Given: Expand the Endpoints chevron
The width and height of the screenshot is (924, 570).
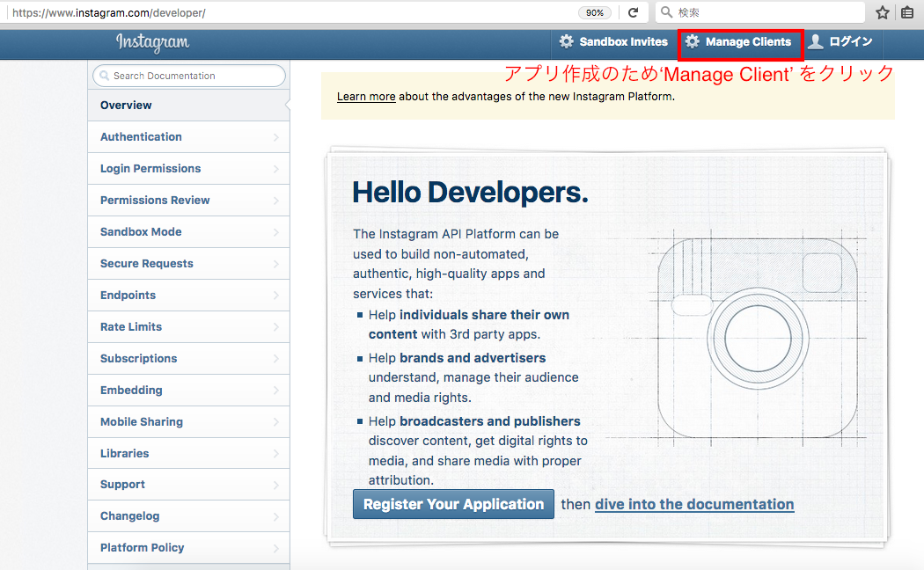Looking at the screenshot, I should [x=275, y=296].
